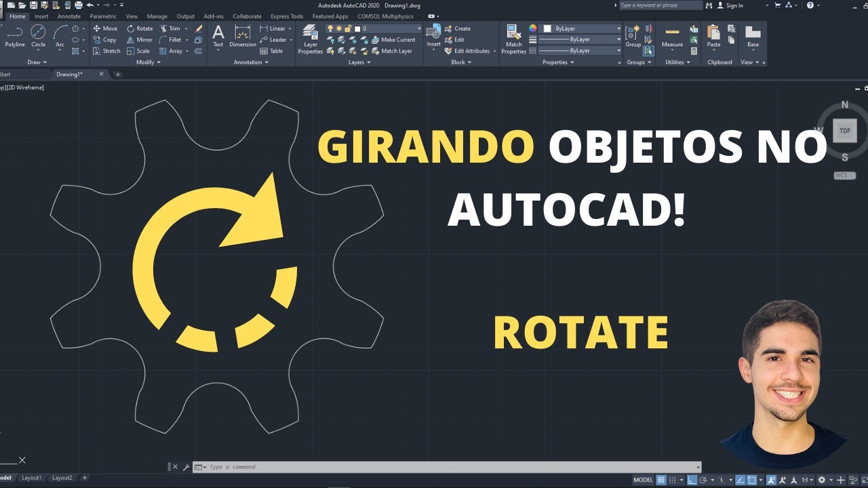Activate the Rotate command
Viewport: 868px width, 488px height.
(x=140, y=28)
